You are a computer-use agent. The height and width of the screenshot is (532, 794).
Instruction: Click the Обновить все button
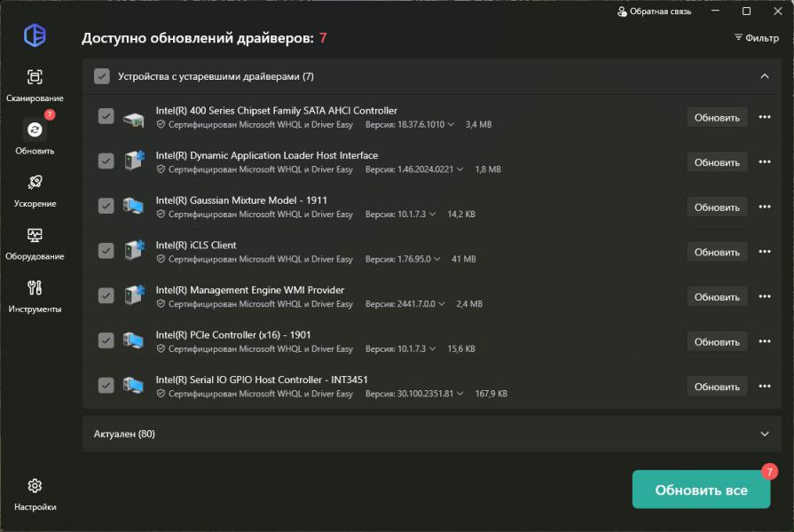pyautogui.click(x=701, y=489)
